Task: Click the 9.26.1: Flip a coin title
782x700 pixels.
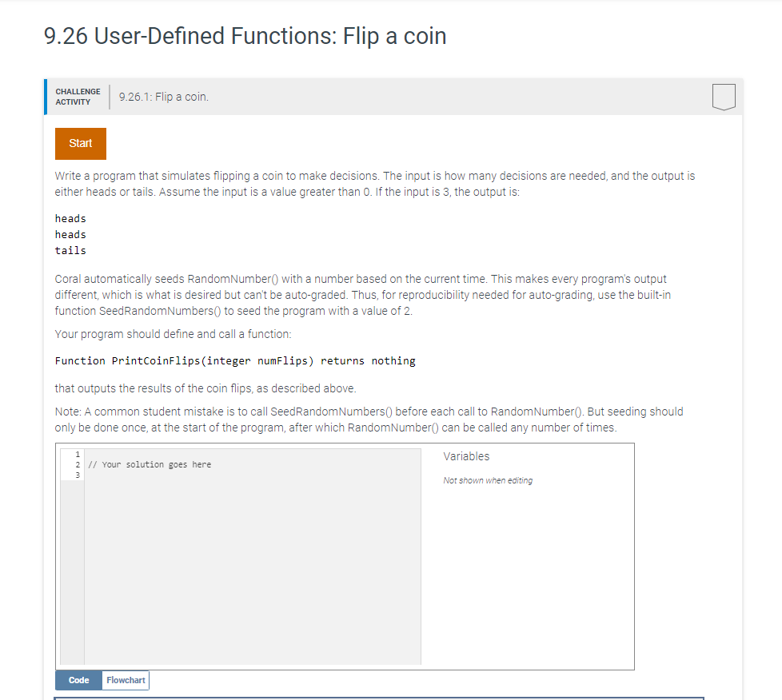Action: click(x=162, y=96)
